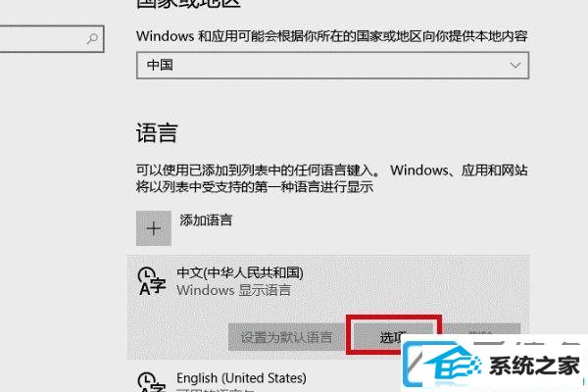Click the language icon beside English (United States)
This screenshot has width=588, height=392.
[x=151, y=382]
